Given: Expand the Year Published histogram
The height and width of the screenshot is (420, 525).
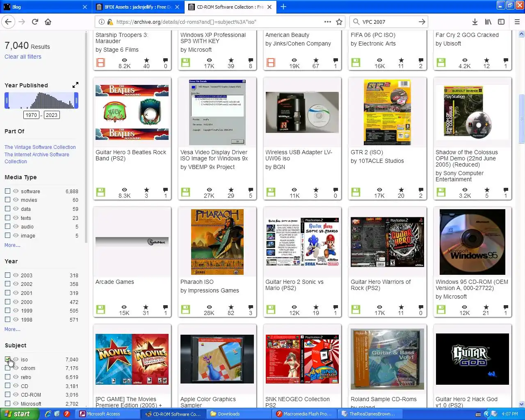Looking at the screenshot, I should (75, 85).
